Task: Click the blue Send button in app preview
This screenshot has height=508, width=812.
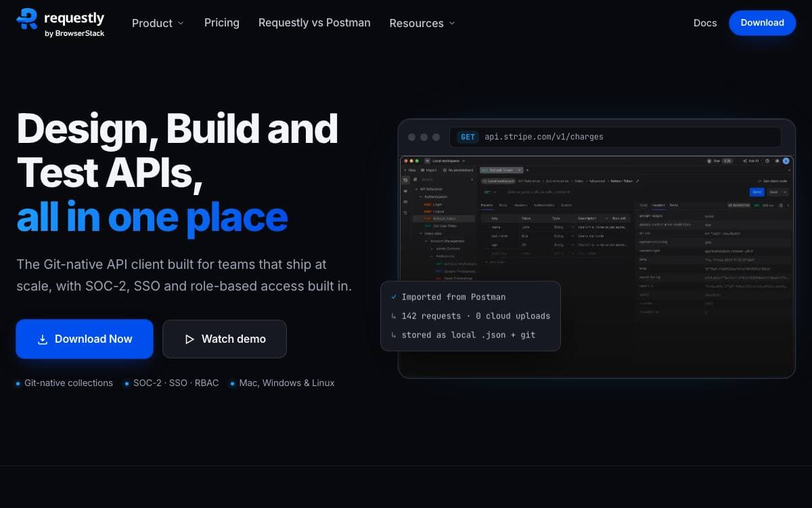Action: 757,192
